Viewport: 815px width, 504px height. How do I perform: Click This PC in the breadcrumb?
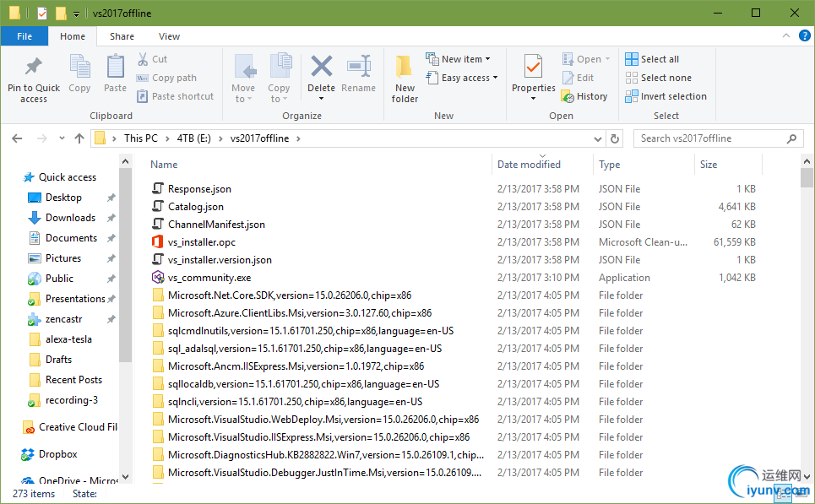[141, 138]
